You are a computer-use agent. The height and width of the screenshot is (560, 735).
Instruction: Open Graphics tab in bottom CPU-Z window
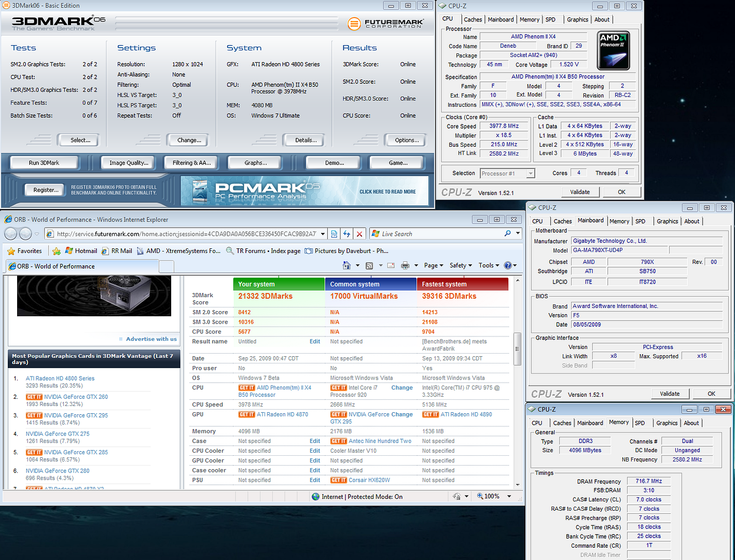point(667,423)
